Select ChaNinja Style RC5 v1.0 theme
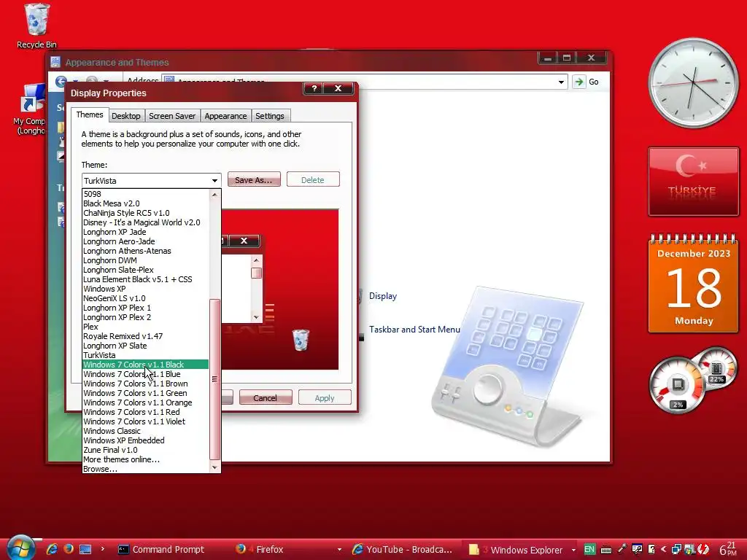747x560 pixels. [145, 213]
